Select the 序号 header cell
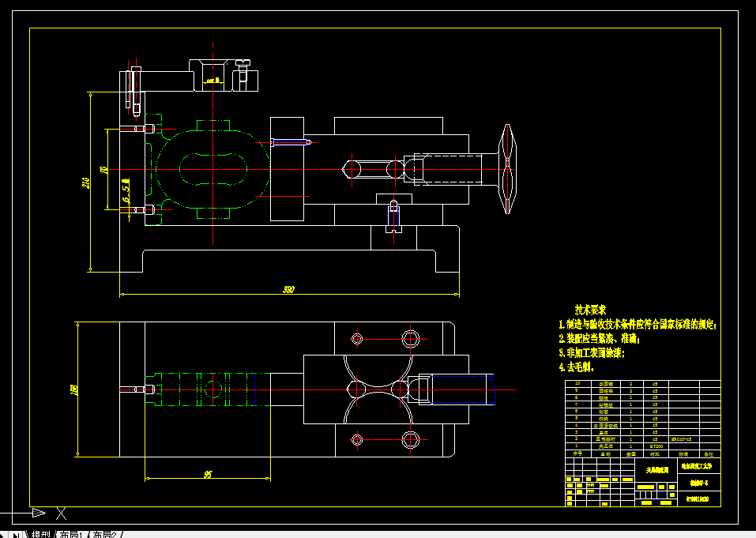 click(577, 453)
